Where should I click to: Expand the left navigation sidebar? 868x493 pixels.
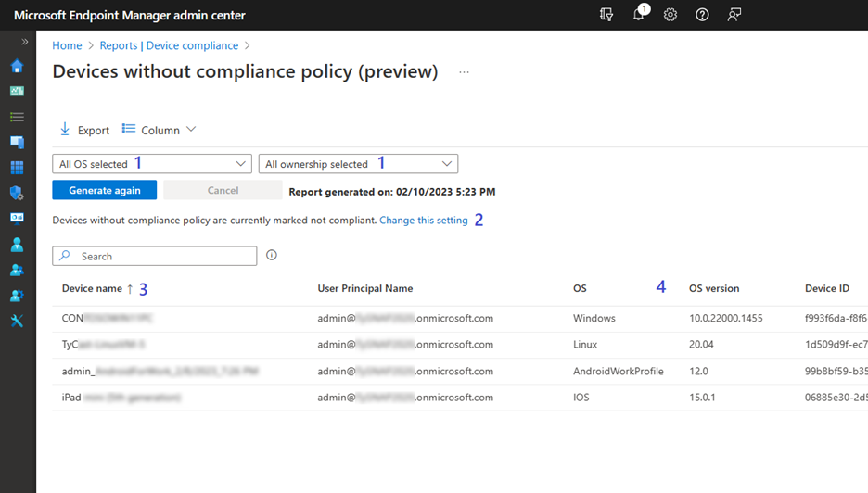(24, 42)
